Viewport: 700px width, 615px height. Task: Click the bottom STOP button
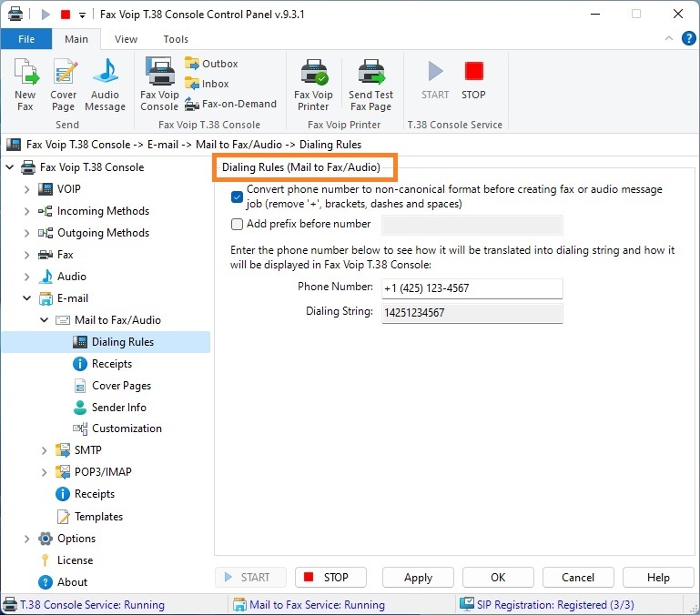(330, 578)
